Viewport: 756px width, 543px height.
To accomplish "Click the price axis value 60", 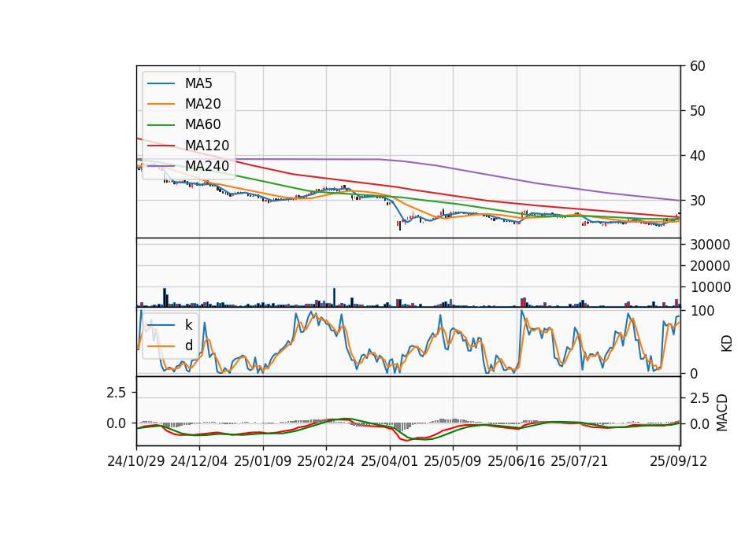I will 698,66.
